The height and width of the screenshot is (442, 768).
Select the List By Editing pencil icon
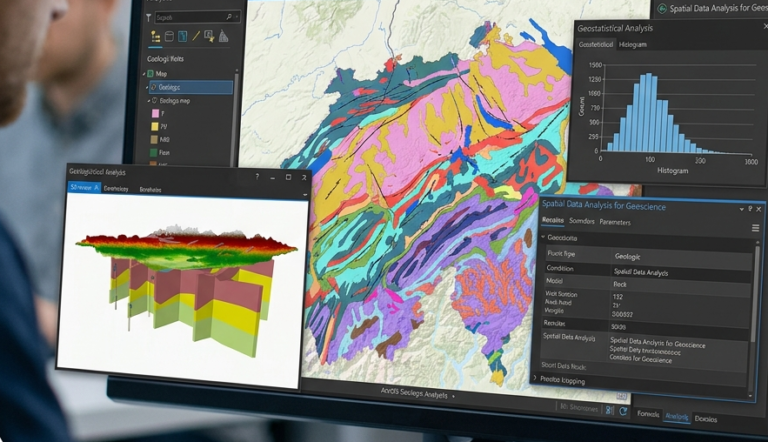196,36
